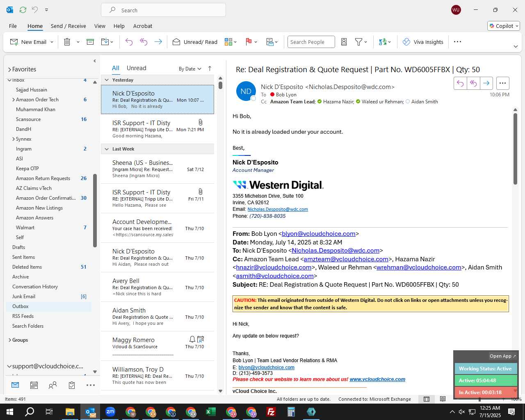Expand the Amazon Order Tech folder
Viewport: 525px width, 420px height.
(x=14, y=100)
